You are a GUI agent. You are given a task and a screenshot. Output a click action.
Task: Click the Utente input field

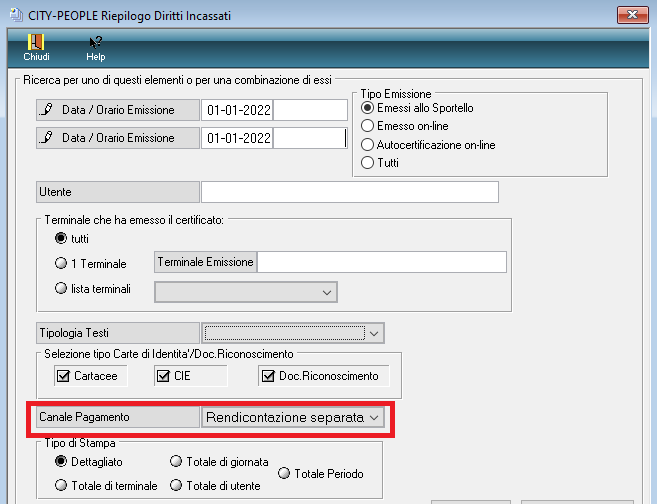click(349, 192)
